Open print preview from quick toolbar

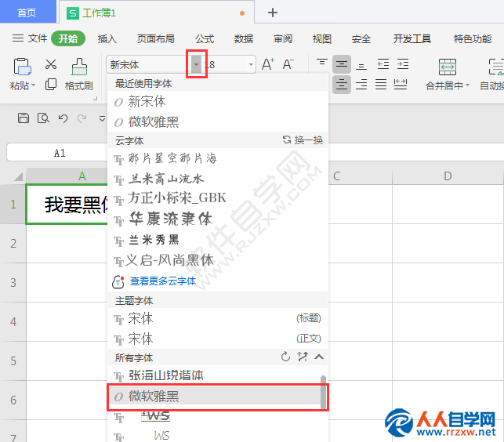[x=43, y=118]
